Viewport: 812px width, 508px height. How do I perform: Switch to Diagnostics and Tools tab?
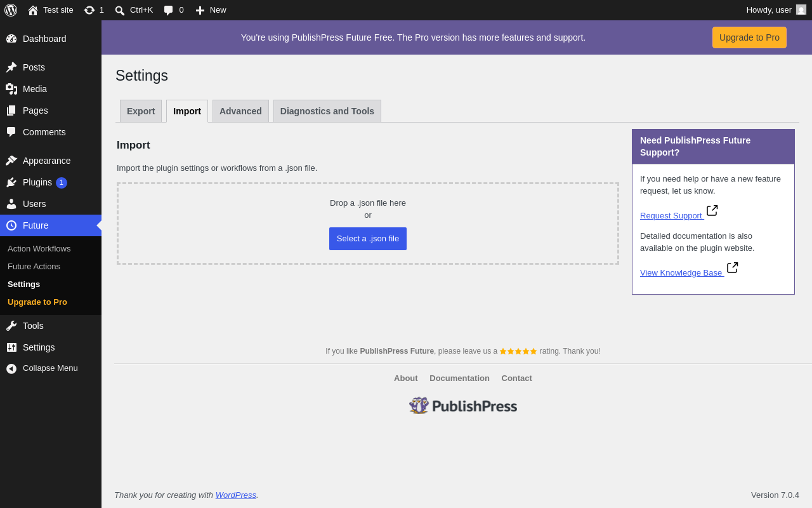(x=327, y=111)
